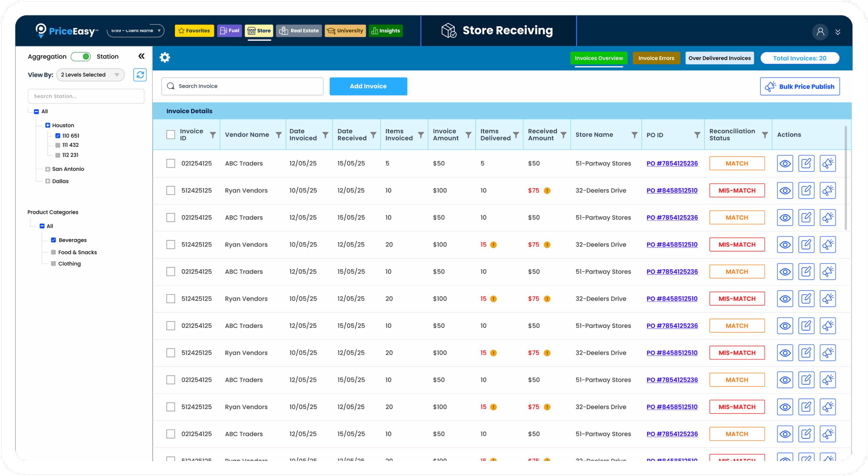Viewport: 868px width, 476px height.
Task: Click search magnifier in Search Invoice
Action: 171,86
